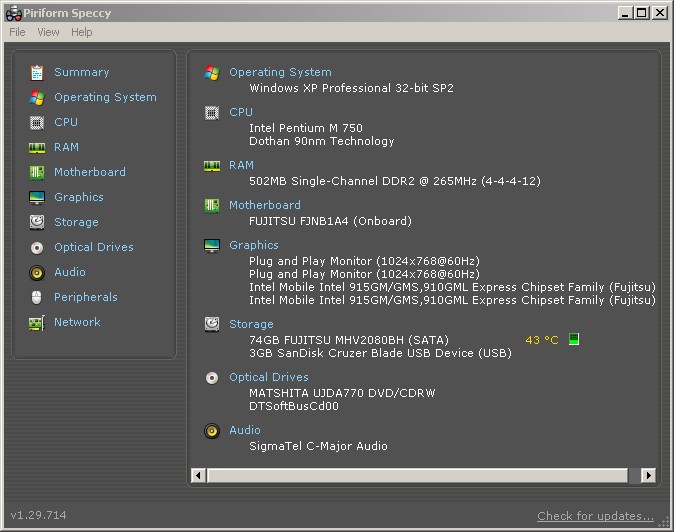Screen dimensions: 674x532
Task: Click the horizontal scrollbar right arrow
Action: tap(649, 475)
